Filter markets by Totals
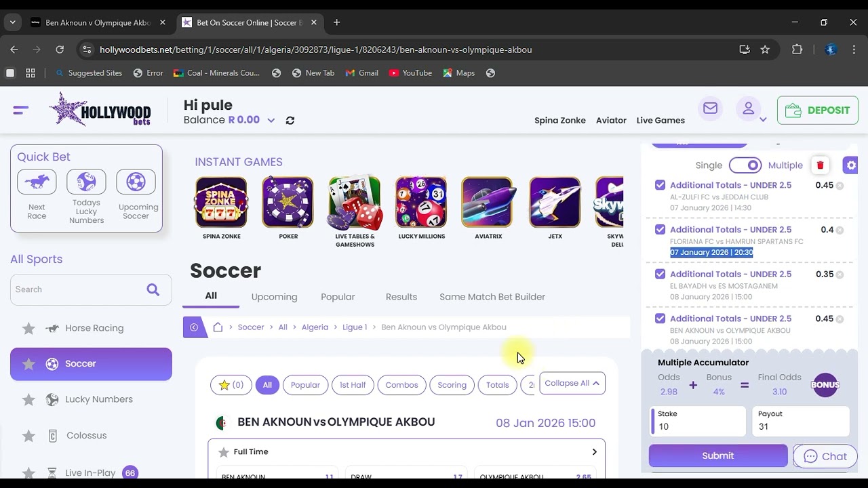 (x=497, y=385)
